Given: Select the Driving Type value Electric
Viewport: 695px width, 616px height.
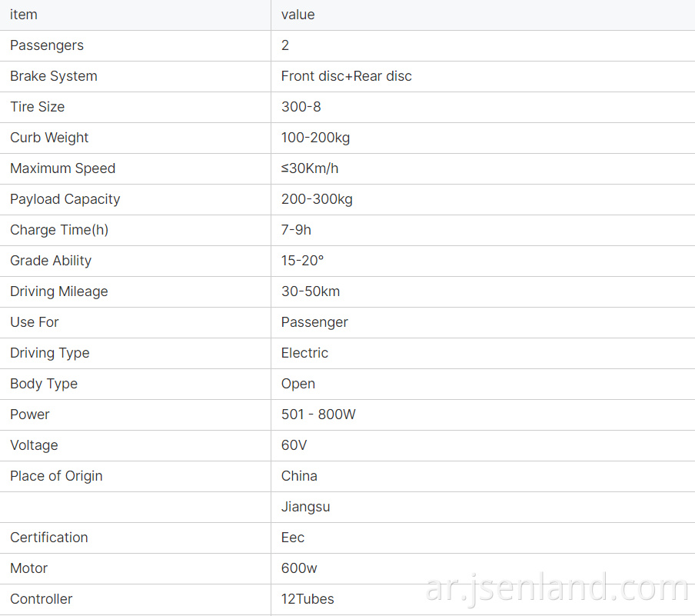Looking at the screenshot, I should pyautogui.click(x=304, y=353).
